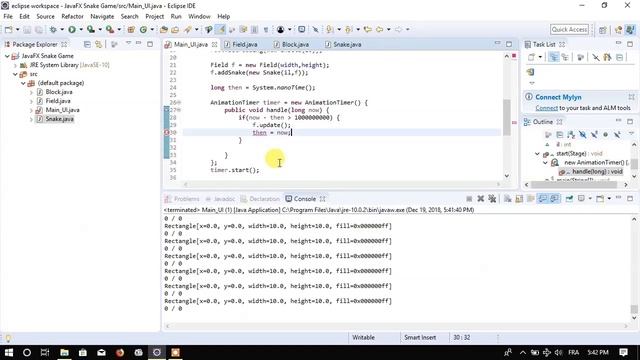This screenshot has height=360, width=640.
Task: Expand Main_UI.java in Package Explorer
Action: [x=31, y=110]
